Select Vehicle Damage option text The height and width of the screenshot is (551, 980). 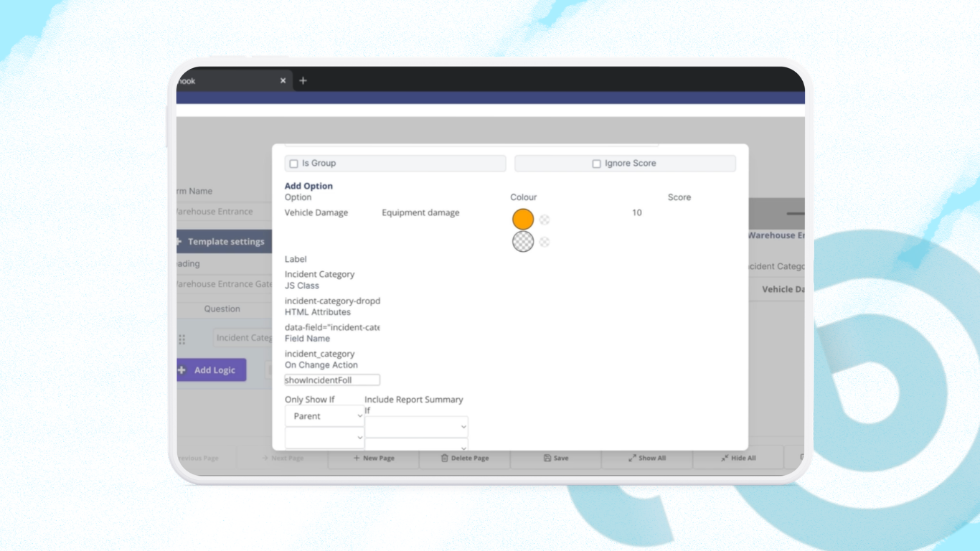(x=316, y=212)
